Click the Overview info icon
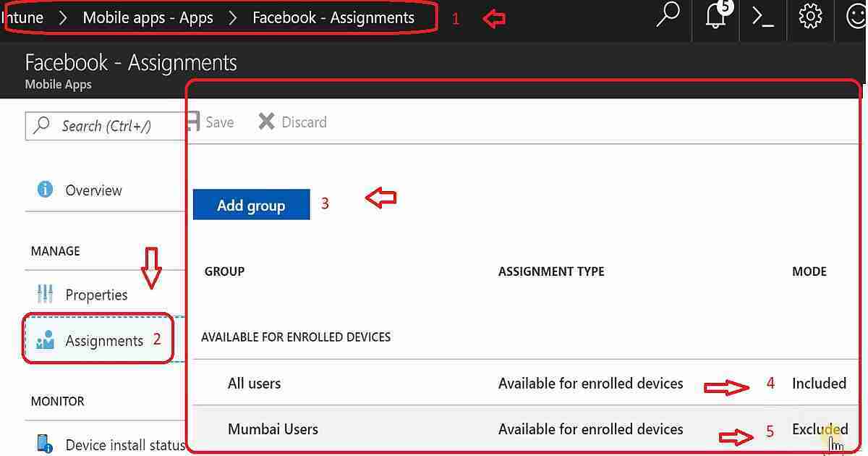868x456 pixels. 45,190
